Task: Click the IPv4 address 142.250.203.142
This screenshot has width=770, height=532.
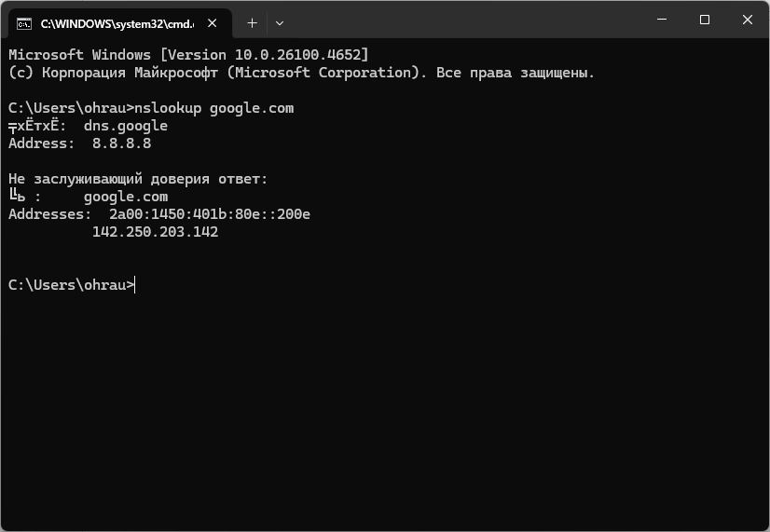Action: coord(155,232)
